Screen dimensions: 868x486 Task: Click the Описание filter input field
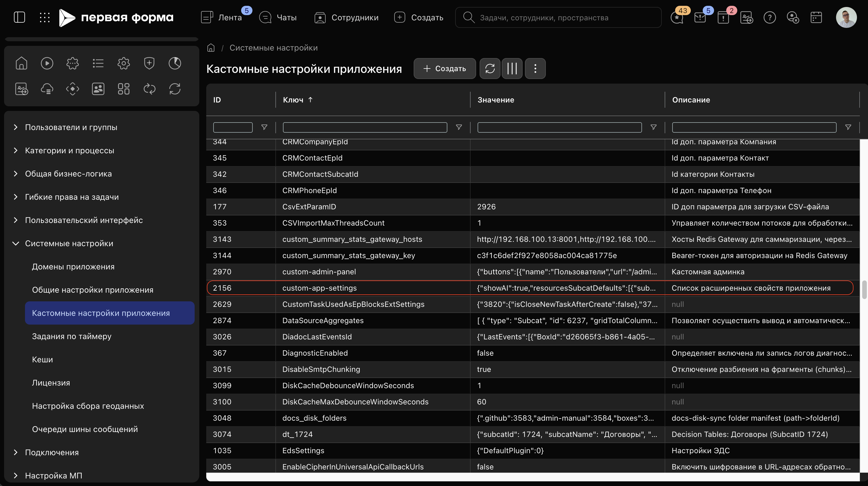pyautogui.click(x=754, y=127)
